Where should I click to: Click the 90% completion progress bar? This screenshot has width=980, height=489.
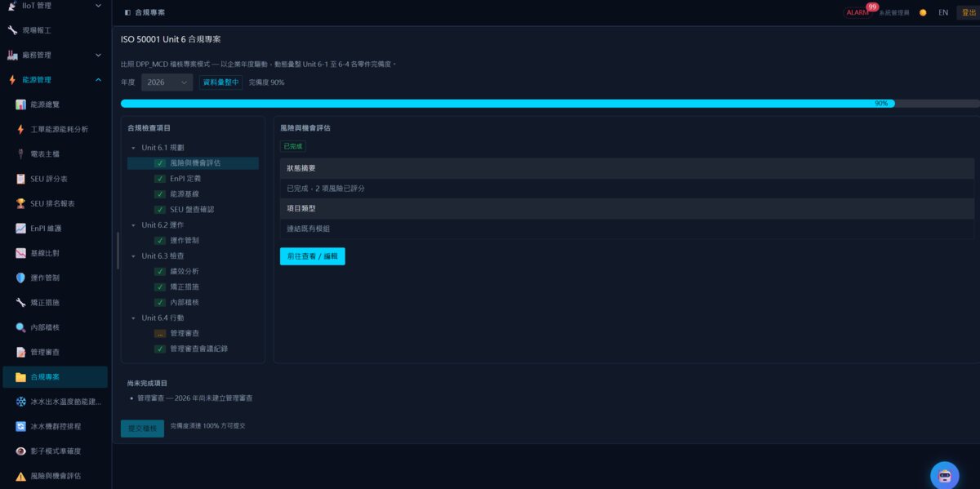click(550, 104)
